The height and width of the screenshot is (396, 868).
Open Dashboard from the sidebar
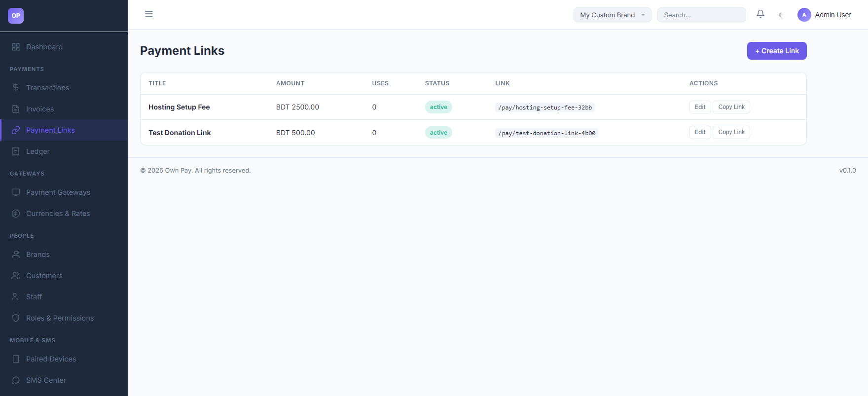click(64, 47)
